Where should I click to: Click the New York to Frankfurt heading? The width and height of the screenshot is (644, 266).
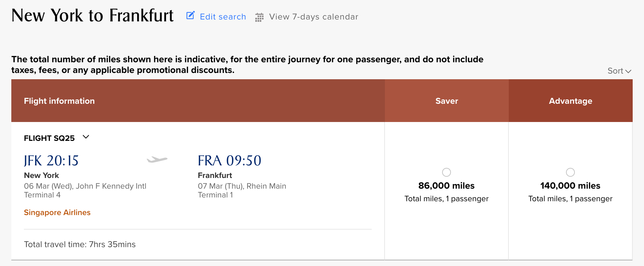(x=92, y=15)
